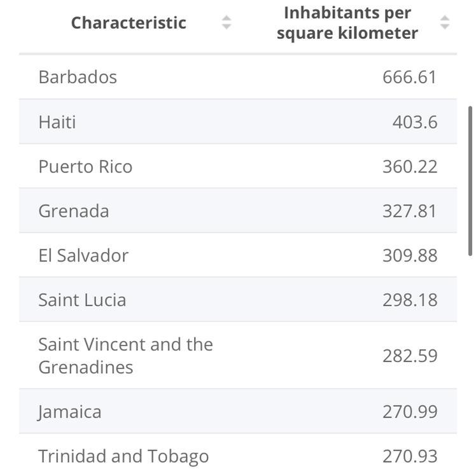476x476 pixels.
Task: Click the 403.6 density value
Action: click(x=415, y=122)
